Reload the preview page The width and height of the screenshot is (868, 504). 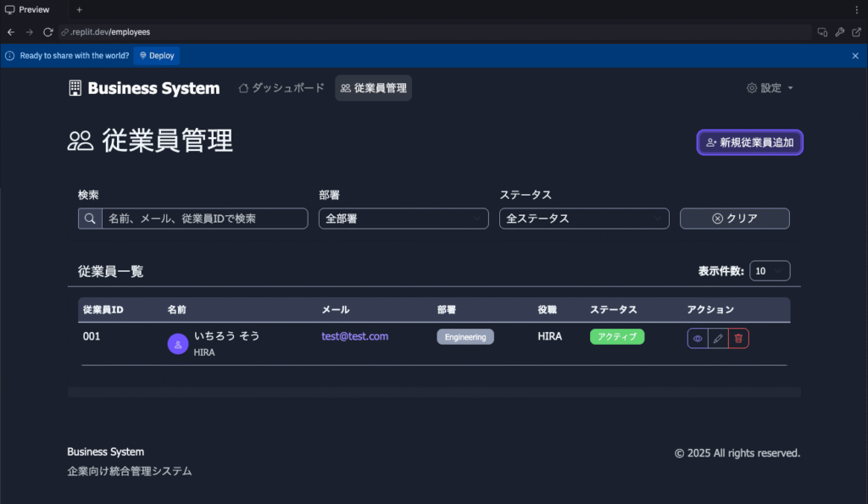[48, 32]
